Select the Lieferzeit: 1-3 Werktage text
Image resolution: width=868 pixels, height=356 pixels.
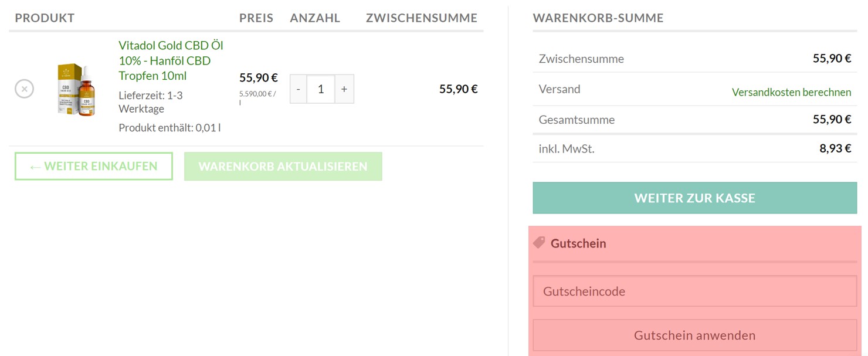[151, 102]
